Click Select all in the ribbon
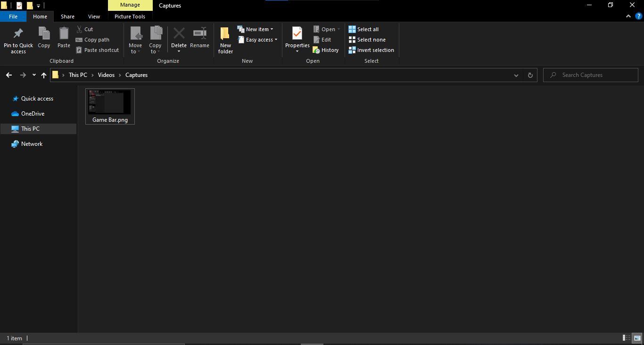 point(363,29)
